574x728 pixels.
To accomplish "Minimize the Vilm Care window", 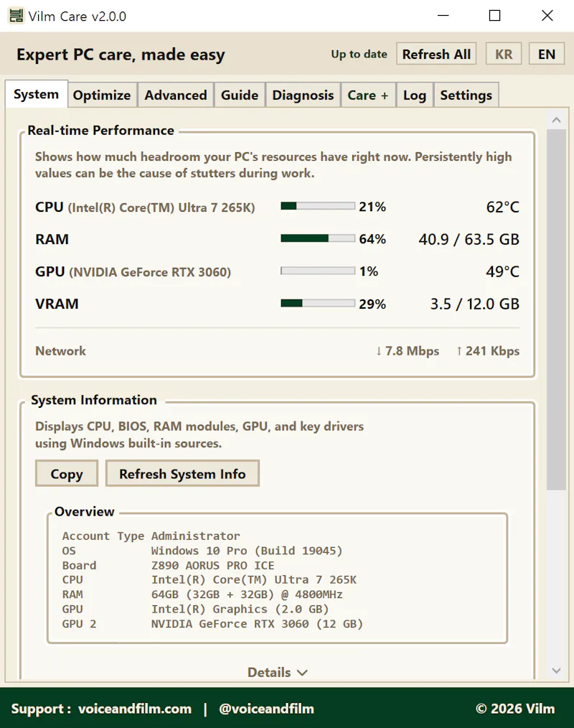I will click(x=443, y=16).
